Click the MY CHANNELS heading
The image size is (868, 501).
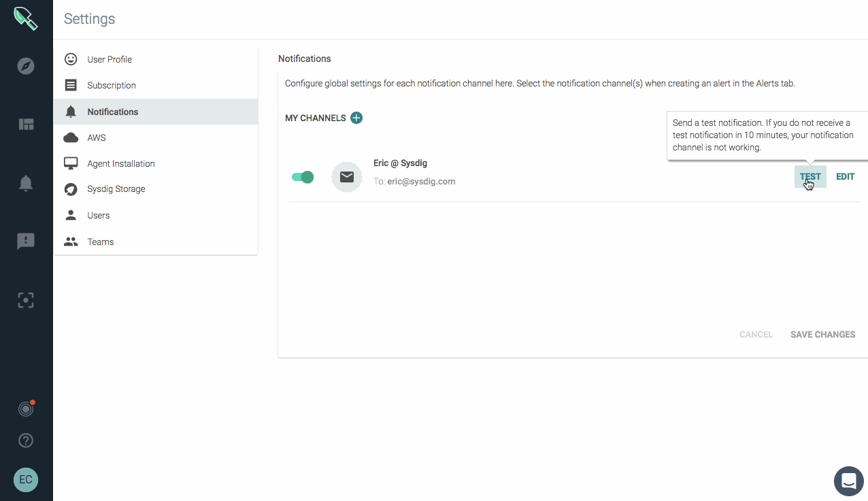coord(316,118)
